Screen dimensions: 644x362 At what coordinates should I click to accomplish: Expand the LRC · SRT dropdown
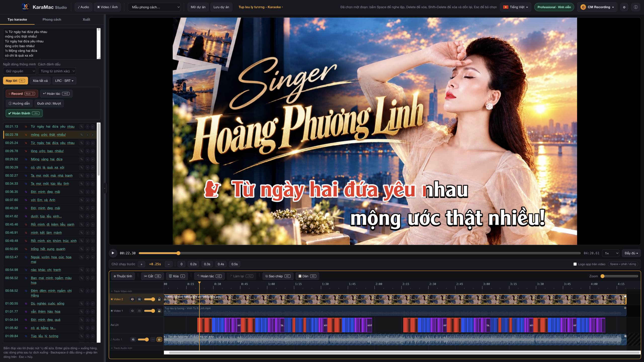coord(64,81)
